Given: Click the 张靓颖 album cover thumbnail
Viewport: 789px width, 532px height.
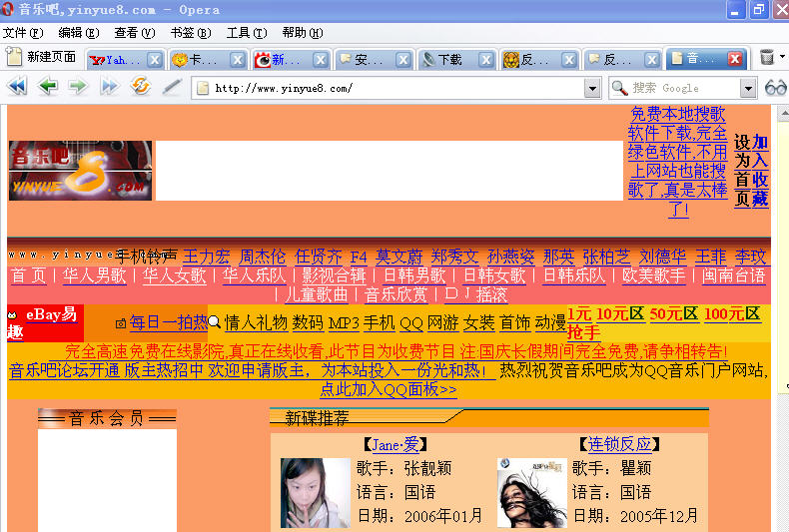Looking at the screenshot, I should coord(316,493).
